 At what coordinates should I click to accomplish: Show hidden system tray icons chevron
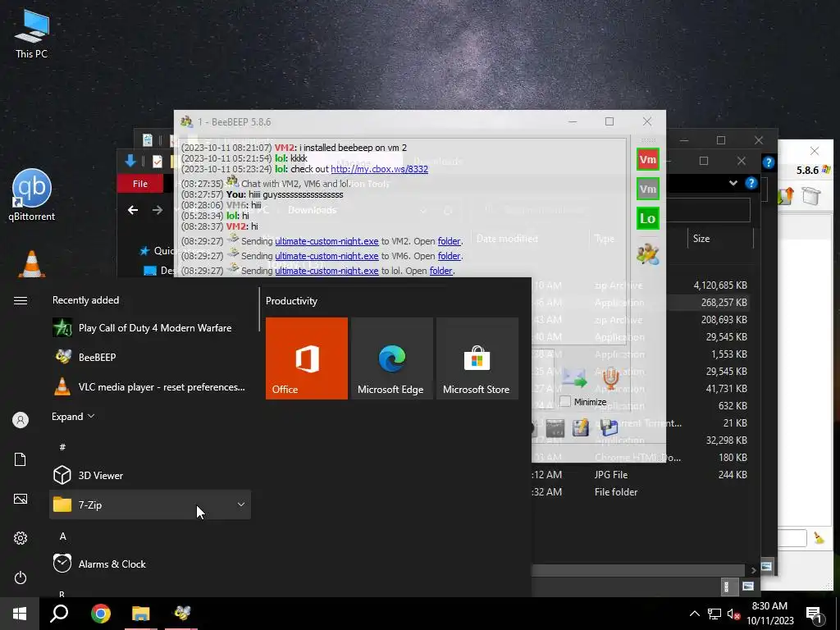(x=694, y=614)
